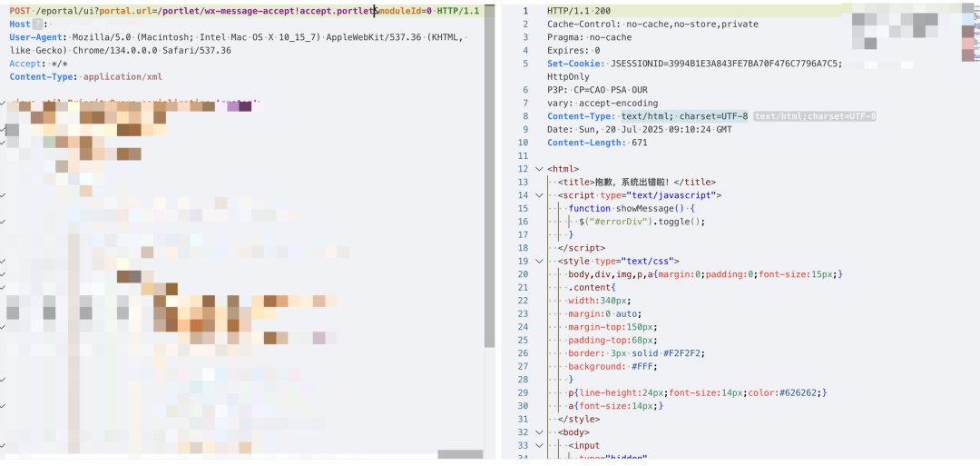The height and width of the screenshot is (466, 980).
Task: Click the moduleId=0 query parameter
Action: pyautogui.click(x=406, y=11)
